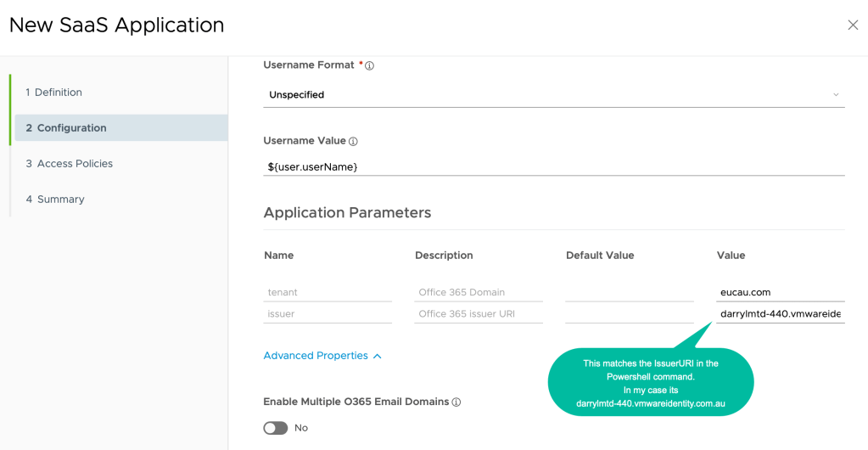Edit the tenant Value field eucau.com
The width and height of the screenshot is (868, 450).
(x=780, y=292)
